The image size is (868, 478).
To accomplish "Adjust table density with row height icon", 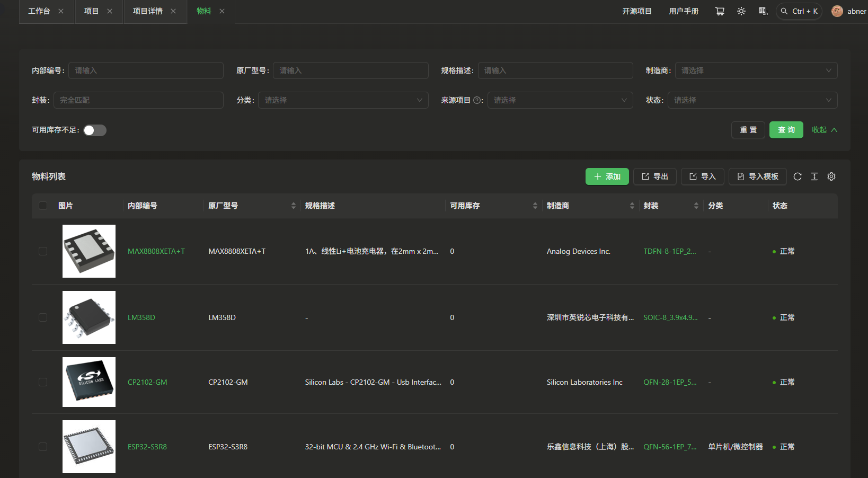I will [814, 176].
